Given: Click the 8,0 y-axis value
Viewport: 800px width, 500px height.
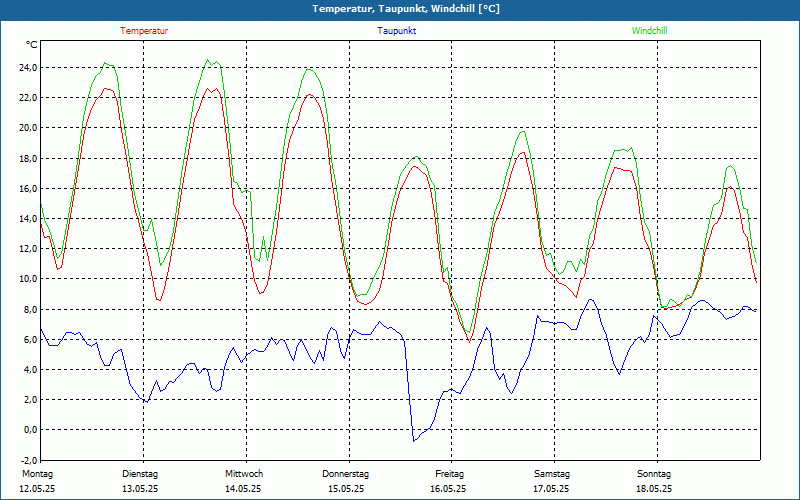Looking at the screenshot, I should pyautogui.click(x=30, y=309).
